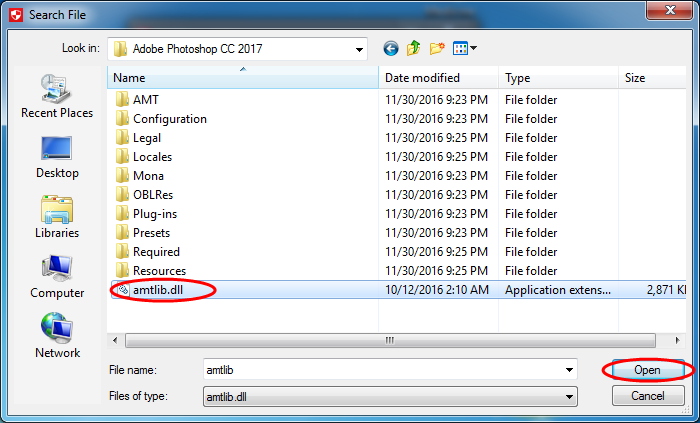
Task: Click the date cell of the Presets row
Action: (x=436, y=233)
